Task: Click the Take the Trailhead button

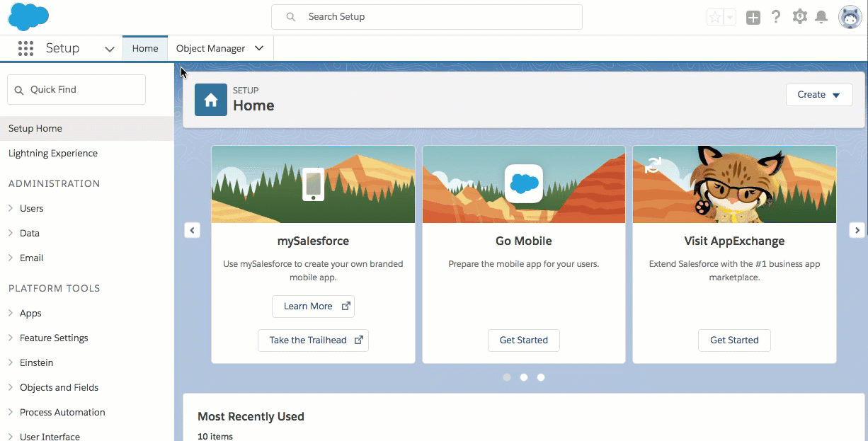Action: (x=313, y=340)
